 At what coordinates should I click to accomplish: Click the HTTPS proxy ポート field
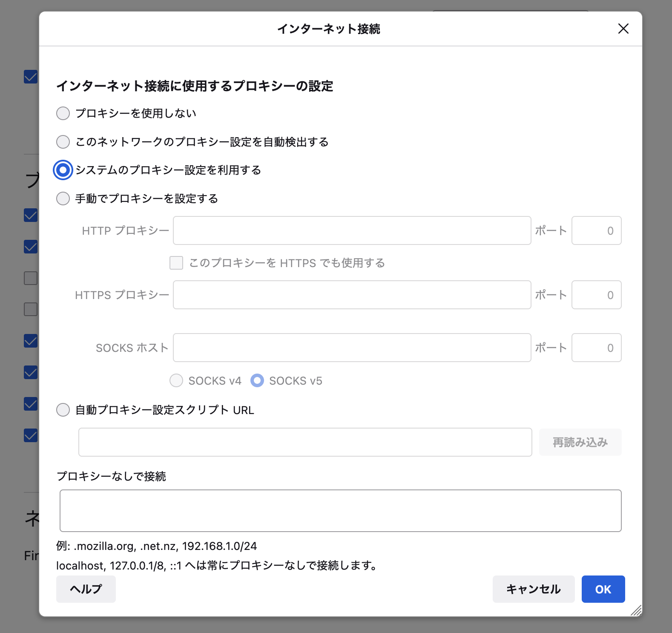coord(596,295)
